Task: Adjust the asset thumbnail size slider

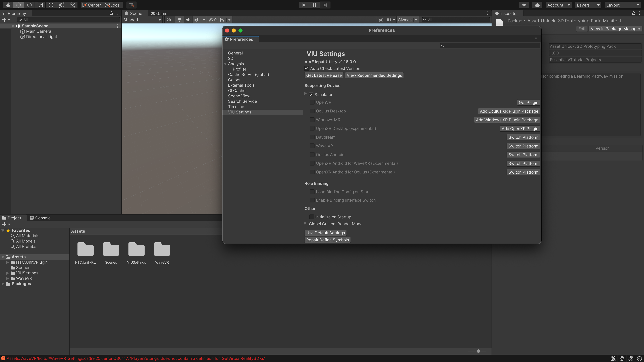Action: point(478,351)
